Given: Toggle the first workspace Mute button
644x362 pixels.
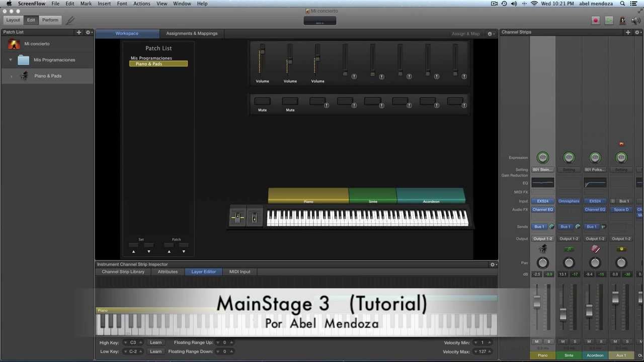Looking at the screenshot, I should pos(262,101).
